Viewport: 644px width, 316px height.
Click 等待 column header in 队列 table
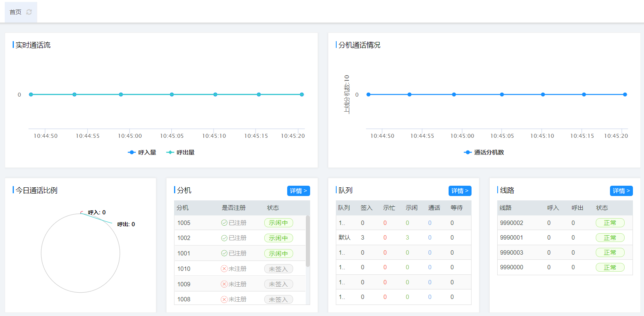click(457, 208)
